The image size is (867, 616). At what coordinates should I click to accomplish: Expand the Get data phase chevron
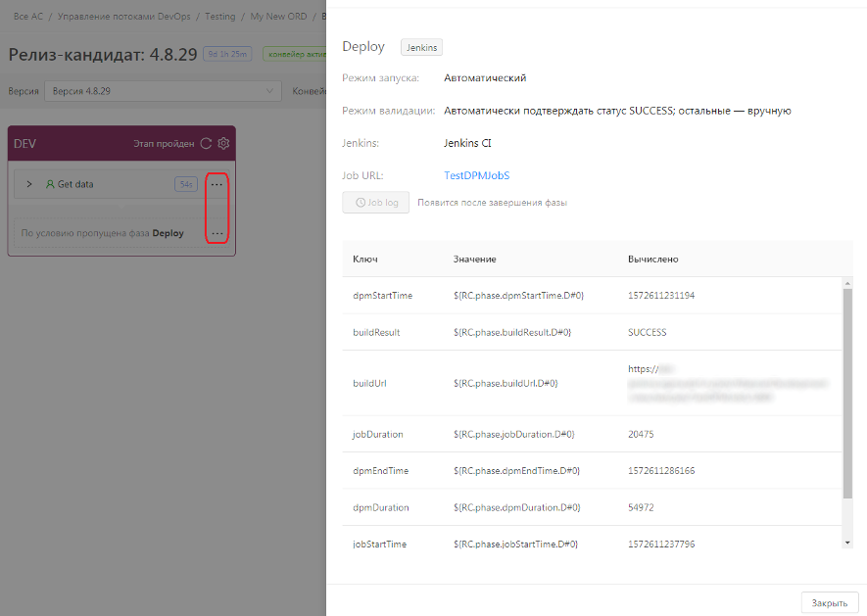click(29, 184)
